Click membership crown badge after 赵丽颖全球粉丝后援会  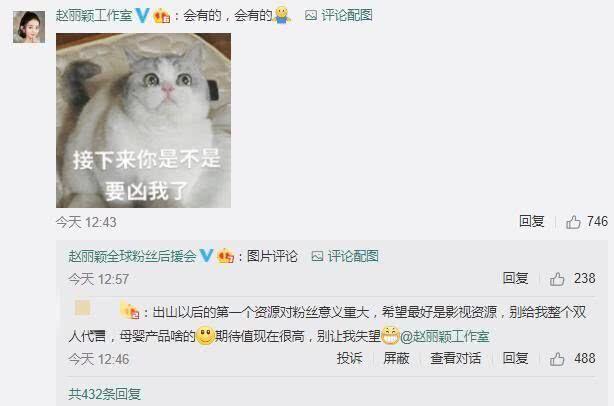tap(226, 256)
